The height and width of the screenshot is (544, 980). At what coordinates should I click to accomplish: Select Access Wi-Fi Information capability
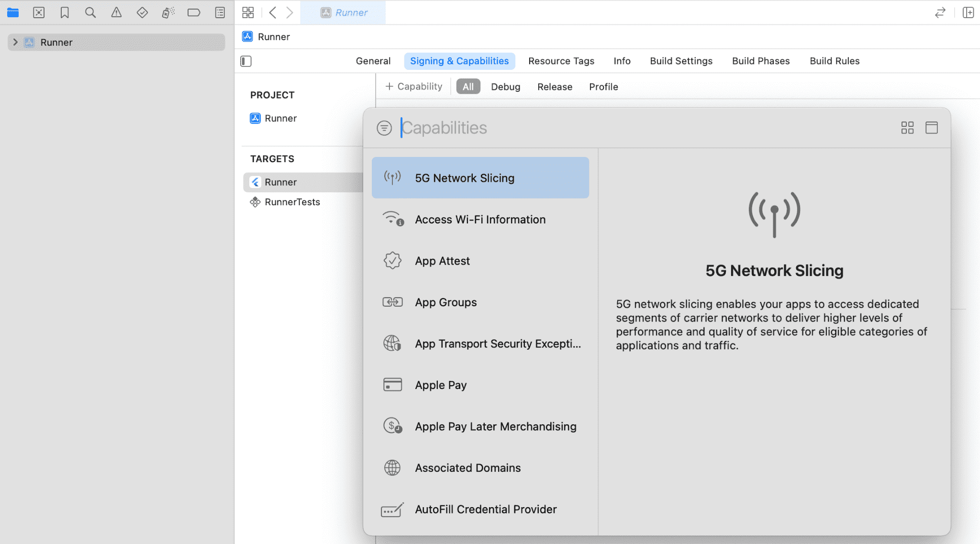[480, 219]
